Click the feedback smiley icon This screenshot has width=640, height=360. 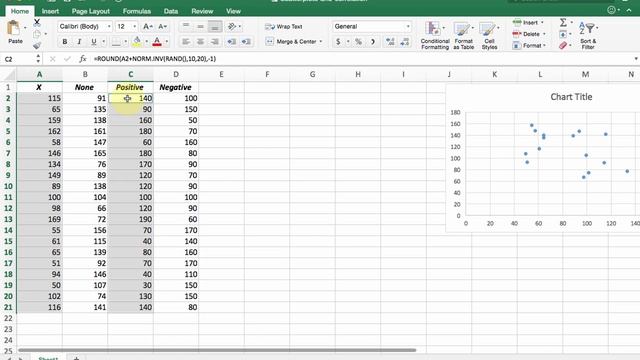coord(611,11)
